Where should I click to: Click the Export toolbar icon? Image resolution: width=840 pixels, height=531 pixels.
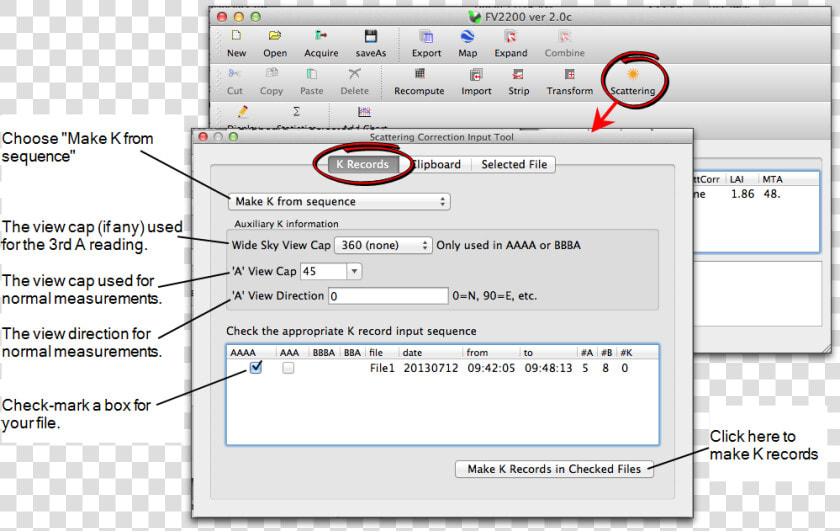(x=426, y=36)
